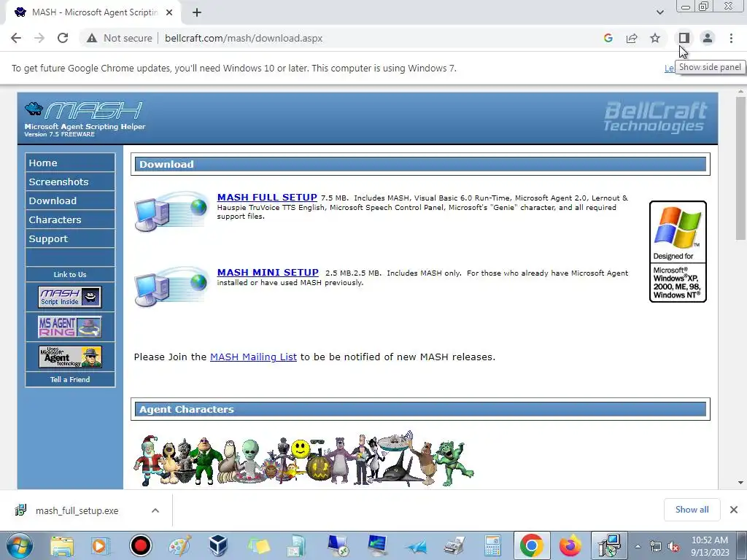
Task: Reload the page with the refresh icon
Action: (63, 38)
